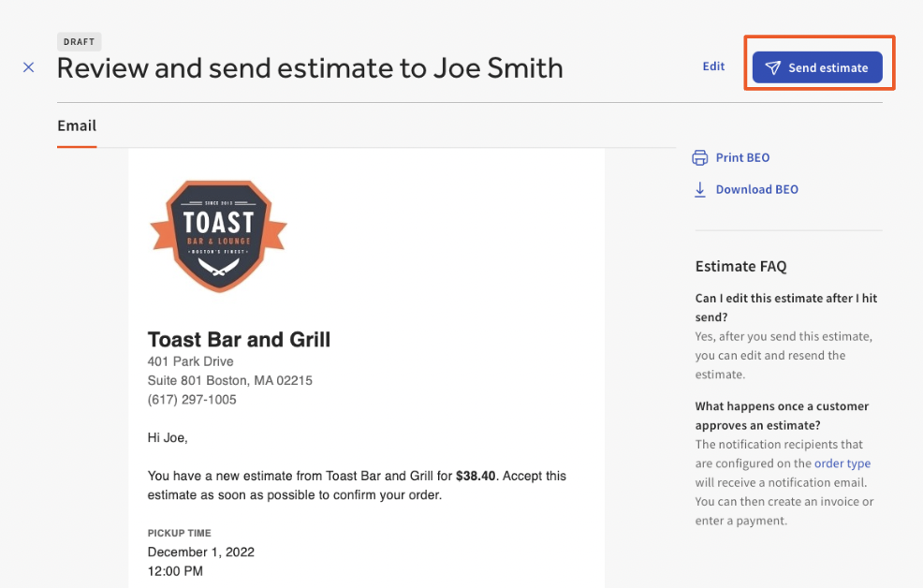Screen dimensions: 923x588
Task: Click the paper plane icon on Send estimate
Action: coord(773,67)
